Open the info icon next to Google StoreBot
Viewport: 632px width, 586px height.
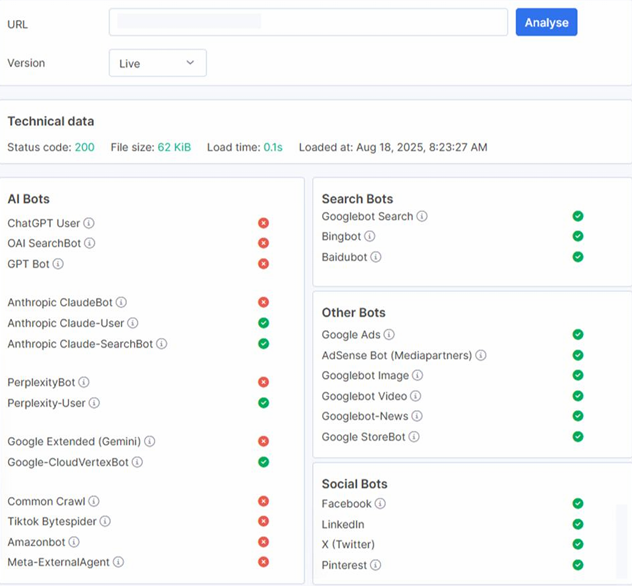click(414, 436)
